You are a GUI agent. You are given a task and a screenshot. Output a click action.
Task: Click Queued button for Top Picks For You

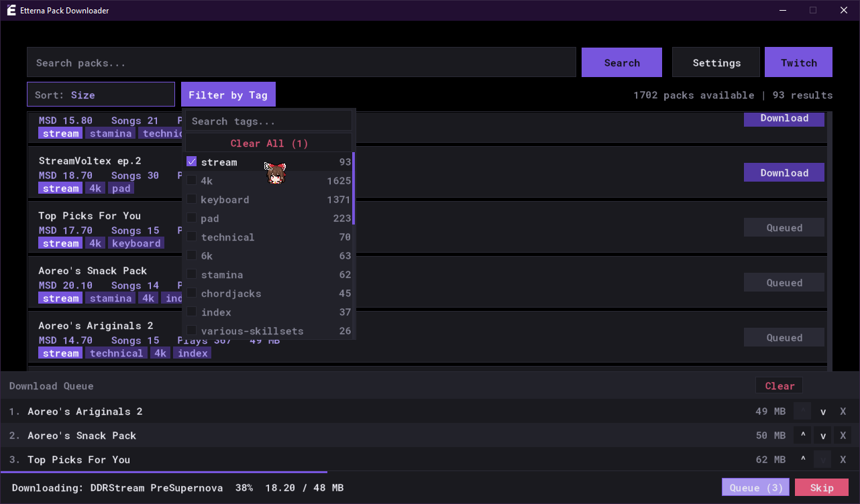pyautogui.click(x=784, y=228)
